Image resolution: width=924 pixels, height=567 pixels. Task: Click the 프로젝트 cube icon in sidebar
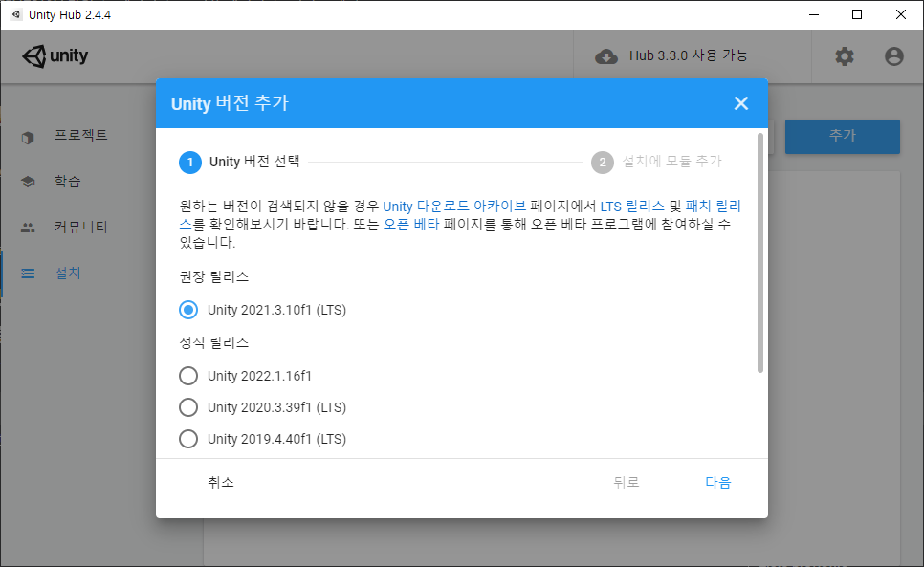tap(28, 137)
